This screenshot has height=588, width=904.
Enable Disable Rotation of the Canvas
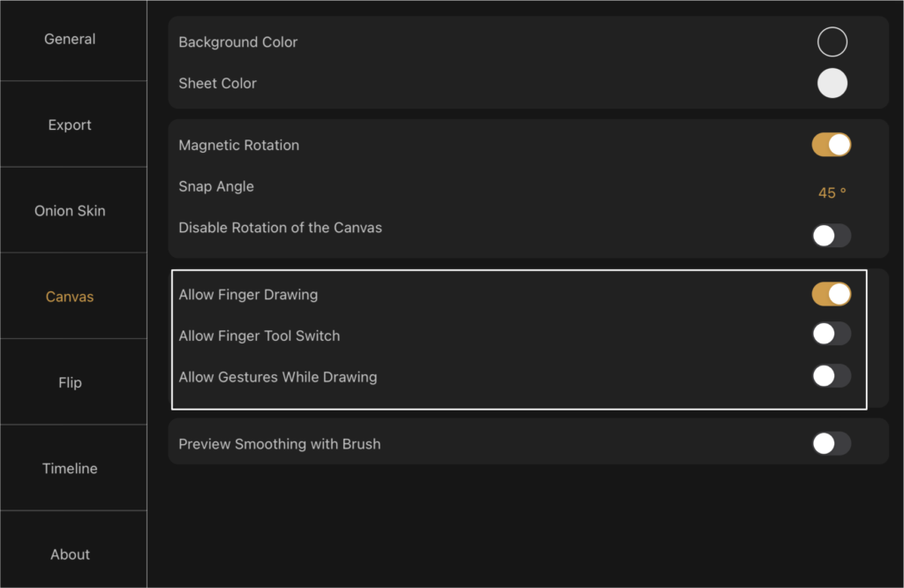(x=832, y=235)
